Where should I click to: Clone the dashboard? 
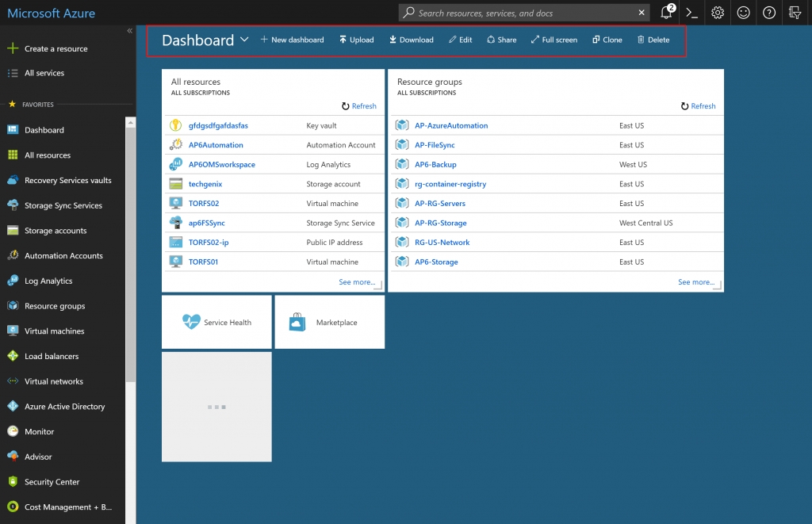607,40
